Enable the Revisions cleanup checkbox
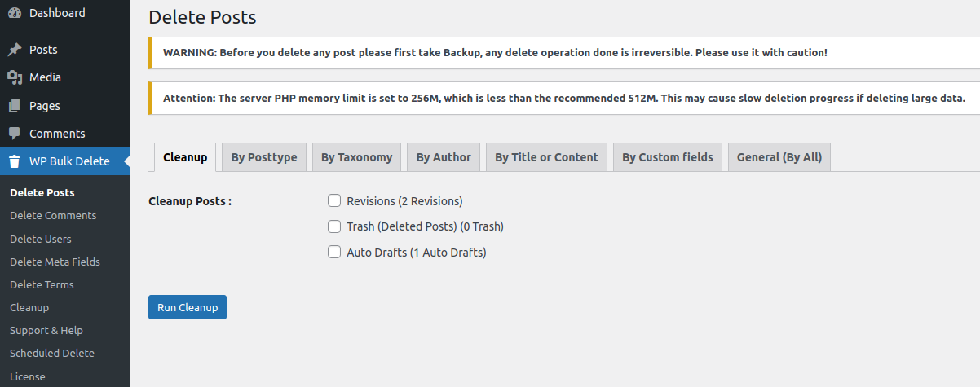980x387 pixels. tap(334, 200)
